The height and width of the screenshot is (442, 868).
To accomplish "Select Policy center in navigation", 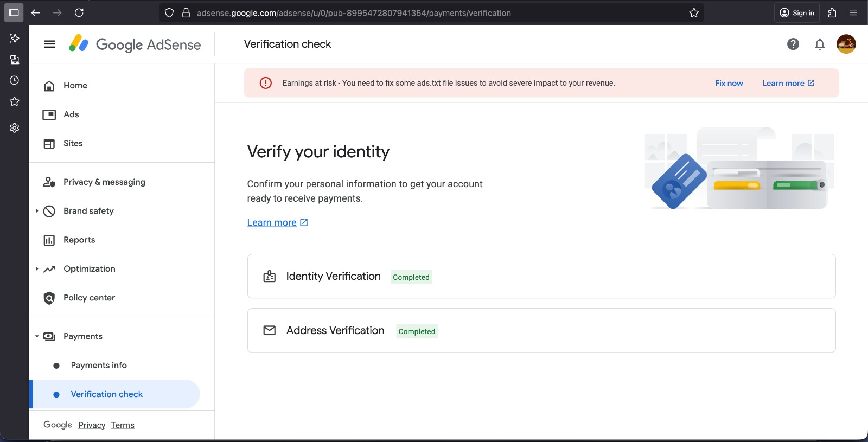I will (x=89, y=298).
